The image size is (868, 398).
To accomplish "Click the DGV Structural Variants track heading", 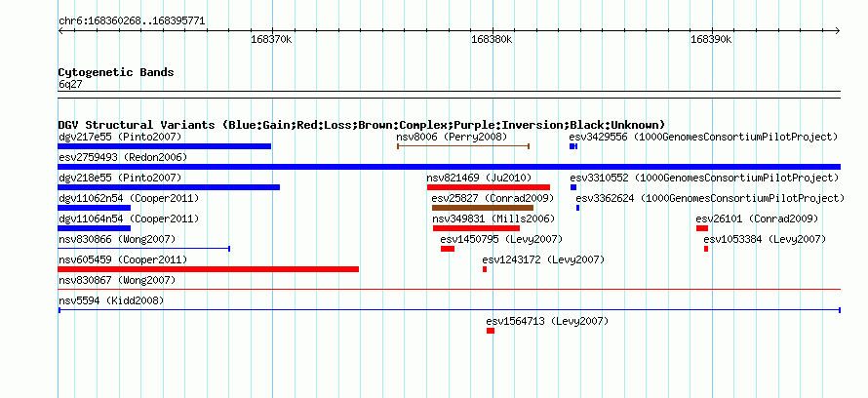I will (362, 125).
